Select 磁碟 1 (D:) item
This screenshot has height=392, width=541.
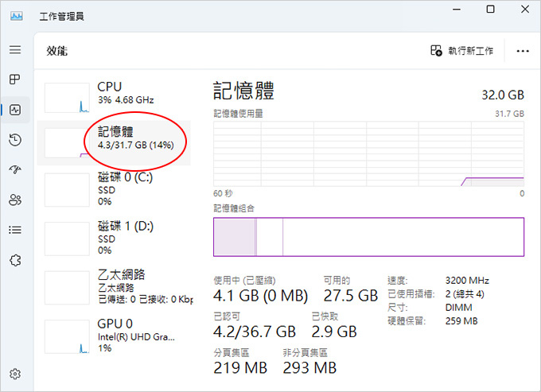click(114, 239)
